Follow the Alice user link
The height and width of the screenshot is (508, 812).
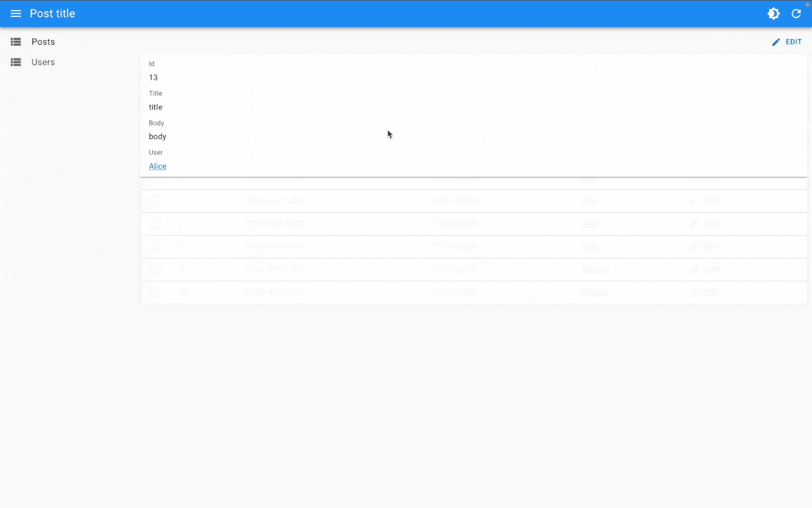(158, 166)
